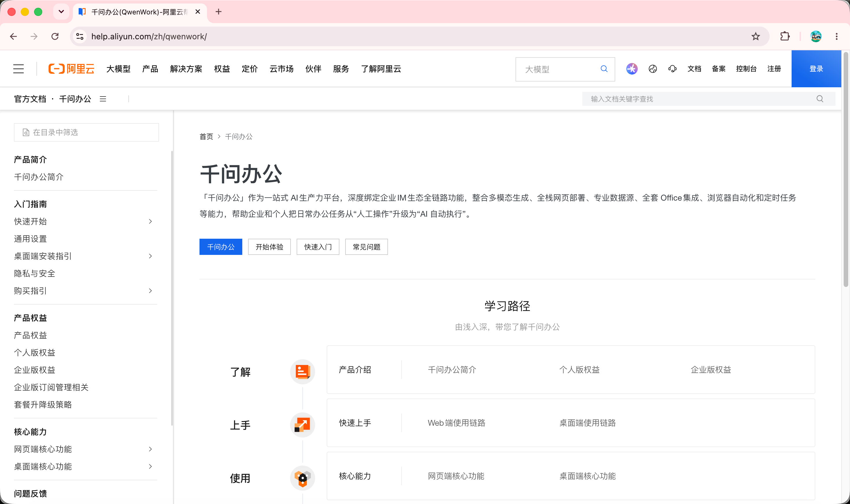
Task: Open the 控制台 link
Action: coord(746,69)
